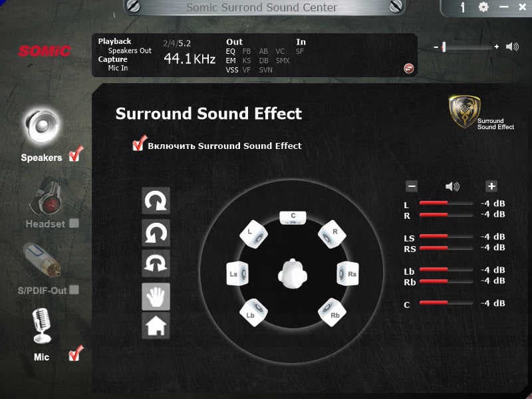Toggle Включить Surround Sound Effect checkbox

coord(139,144)
